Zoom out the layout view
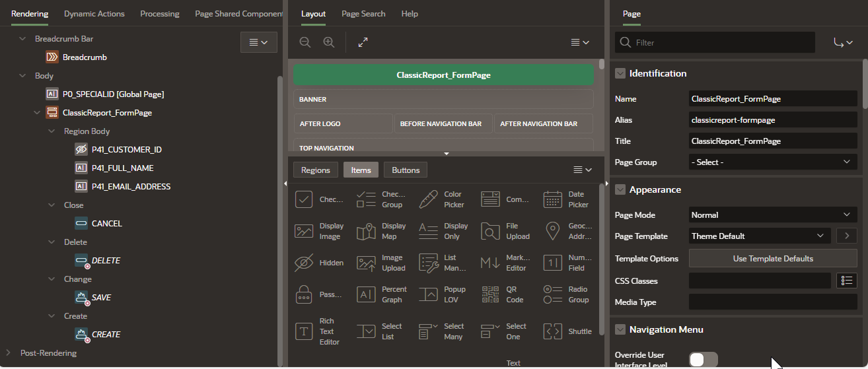 305,42
